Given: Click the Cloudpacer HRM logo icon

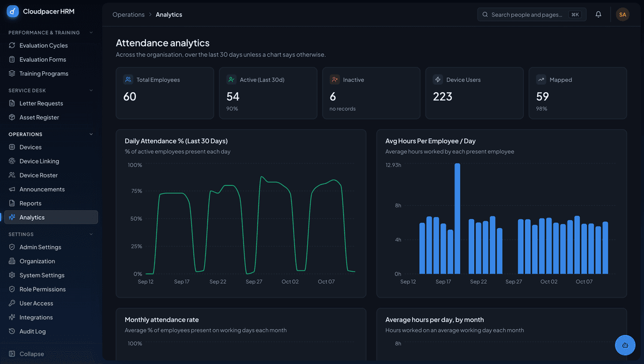Looking at the screenshot, I should click(13, 11).
